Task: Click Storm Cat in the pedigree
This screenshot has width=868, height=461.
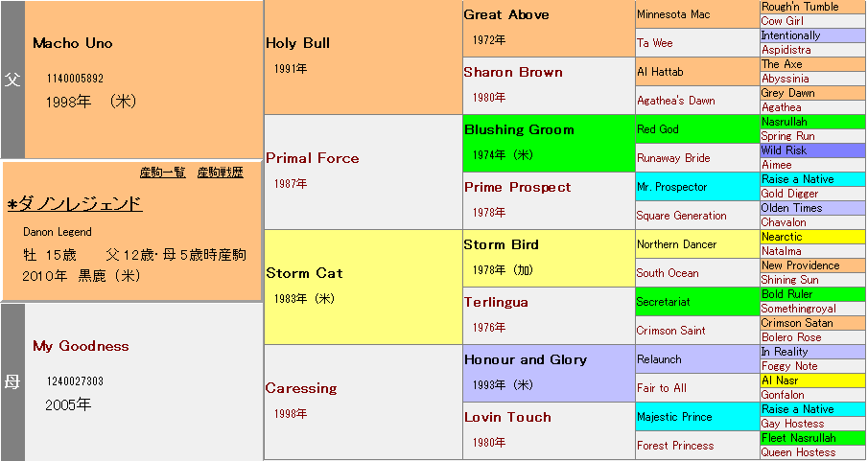Action: click(x=304, y=273)
